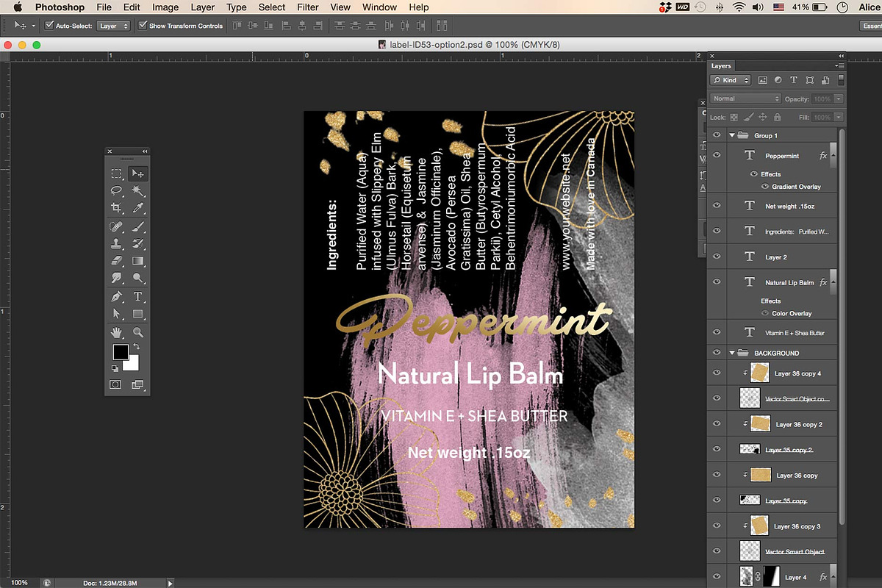882x588 pixels.
Task: Uncheck the Auto-Select checkbox
Action: tap(49, 26)
